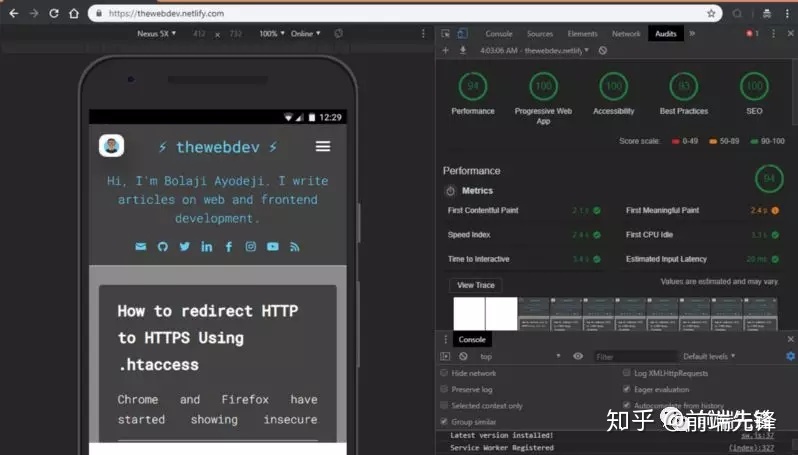The image size is (798, 455).
Task: Go back in browser history
Action: click(14, 14)
